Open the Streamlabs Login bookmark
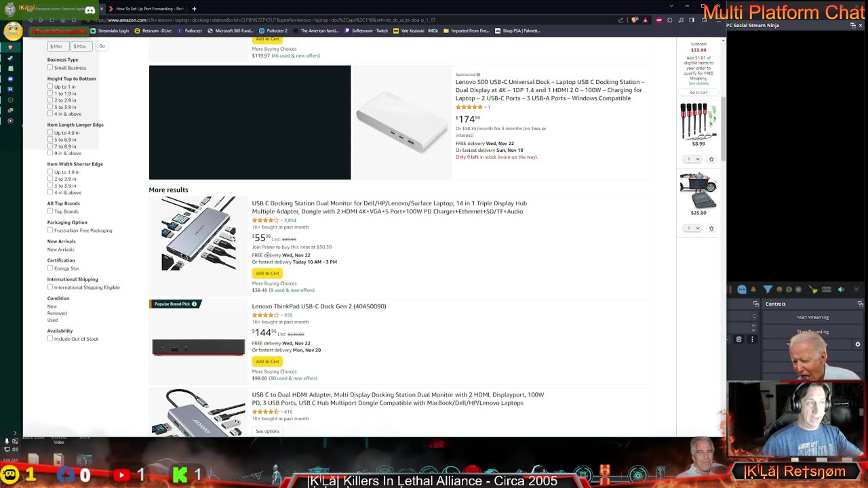 tap(109, 30)
